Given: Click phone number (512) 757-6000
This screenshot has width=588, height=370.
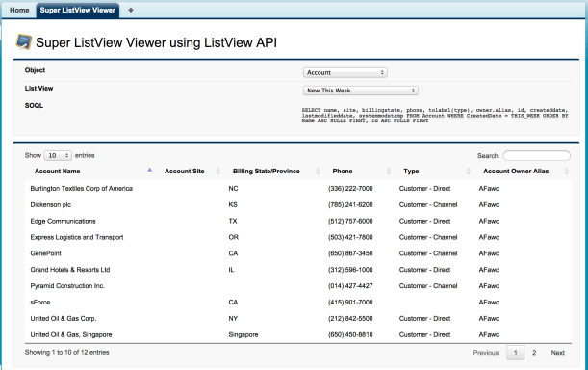Looking at the screenshot, I should 350,221.
